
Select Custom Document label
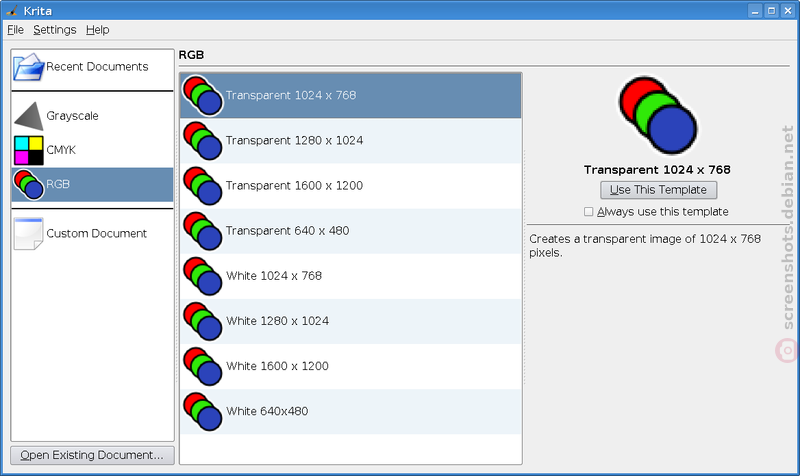pos(96,234)
